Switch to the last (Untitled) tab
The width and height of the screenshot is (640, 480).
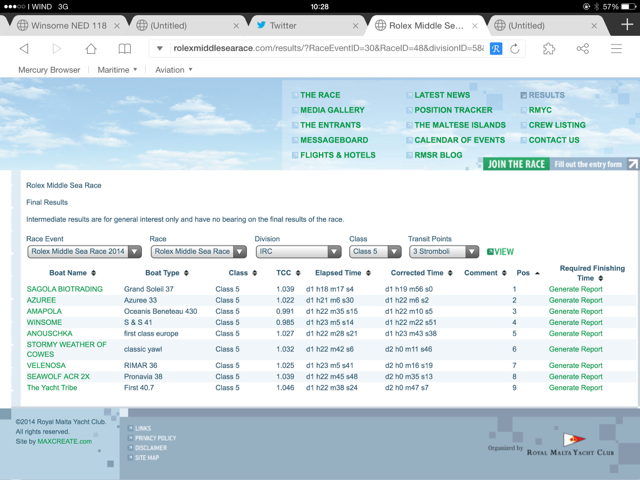coord(545,26)
